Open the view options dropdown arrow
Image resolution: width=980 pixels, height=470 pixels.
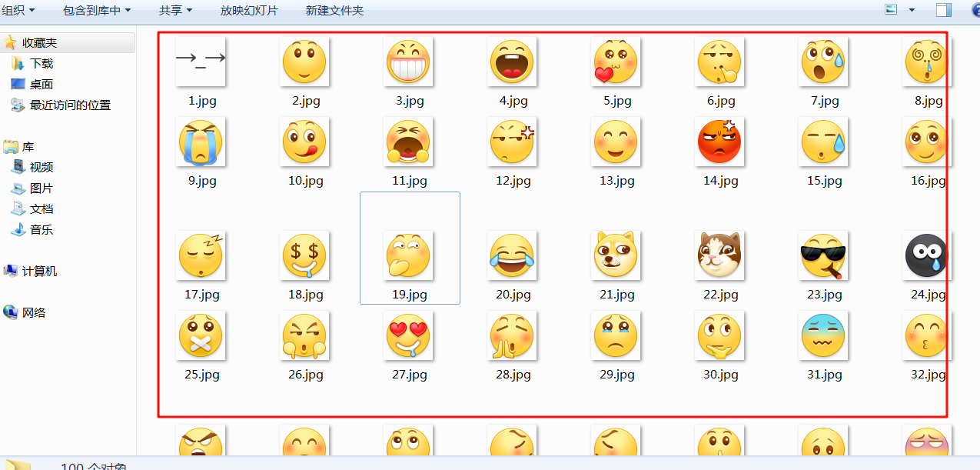coord(912,10)
